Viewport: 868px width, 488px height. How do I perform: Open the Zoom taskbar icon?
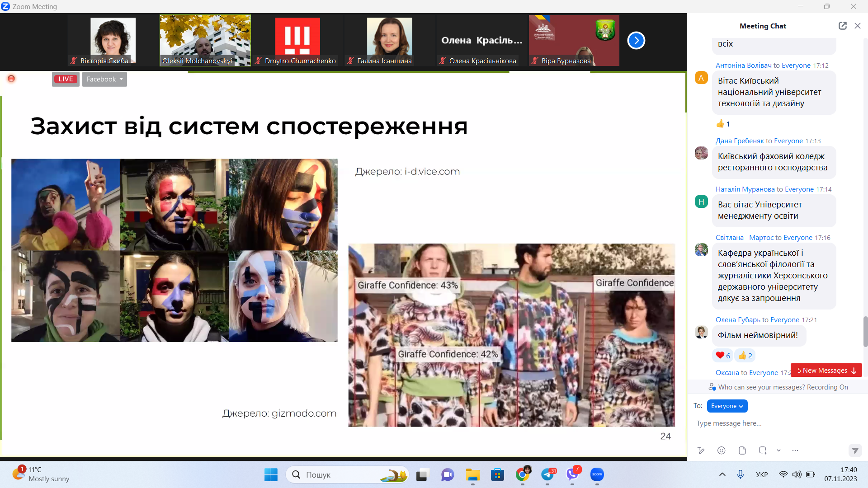point(597,474)
